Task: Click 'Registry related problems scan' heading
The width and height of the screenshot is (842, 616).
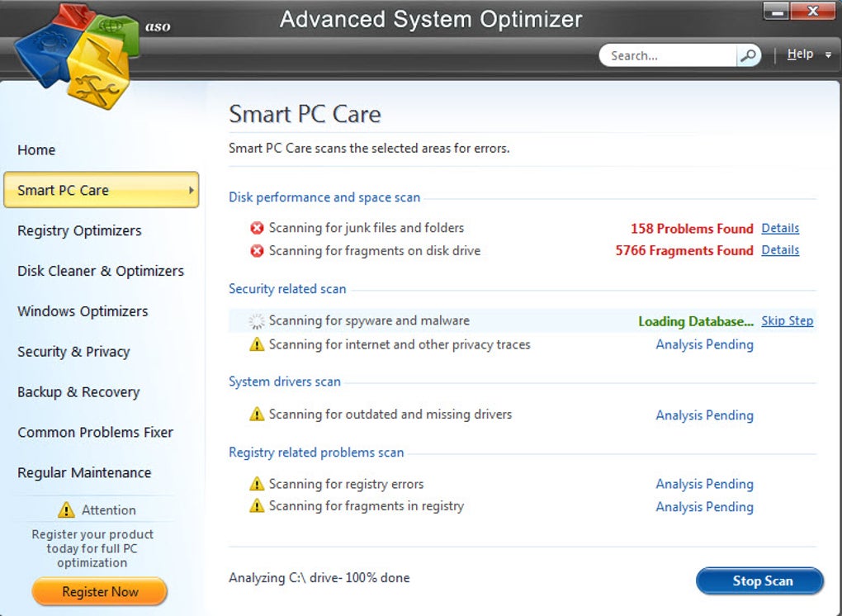Action: pyautogui.click(x=316, y=453)
